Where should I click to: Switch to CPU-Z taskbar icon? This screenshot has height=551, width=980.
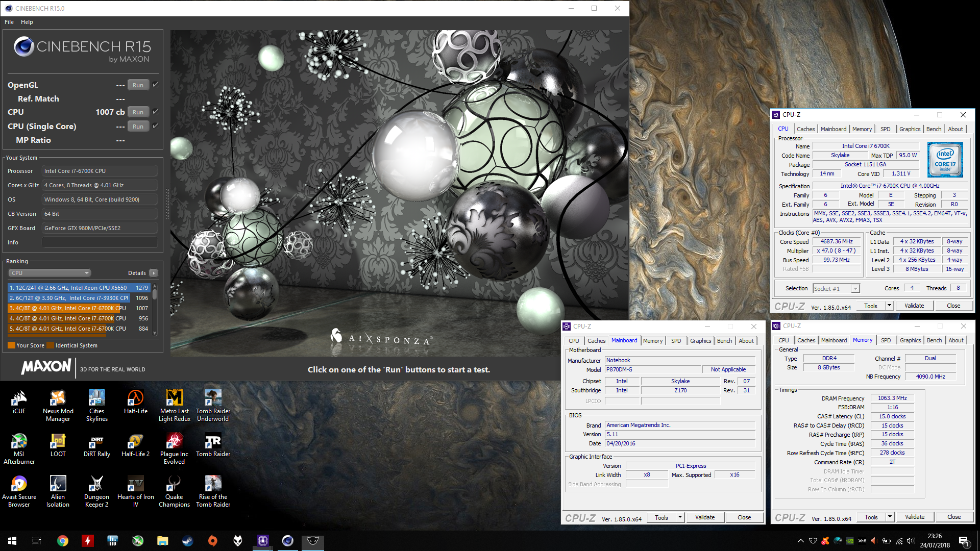point(263,541)
